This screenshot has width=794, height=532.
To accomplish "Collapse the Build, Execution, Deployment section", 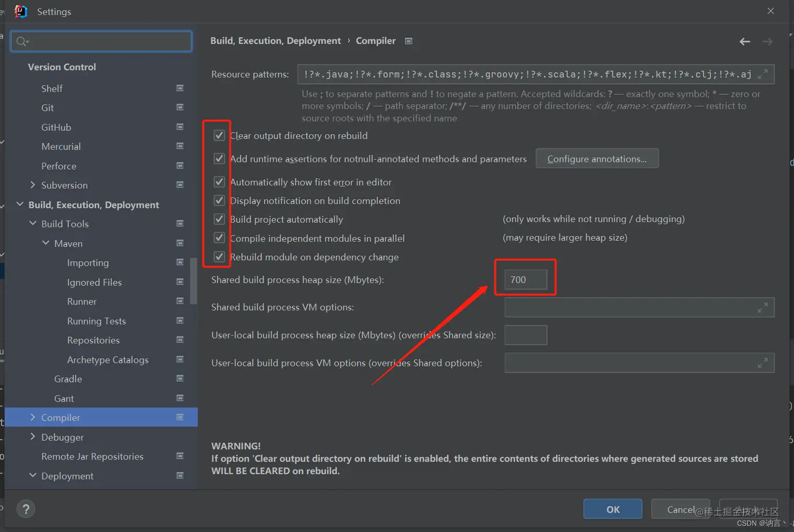I will pyautogui.click(x=20, y=204).
